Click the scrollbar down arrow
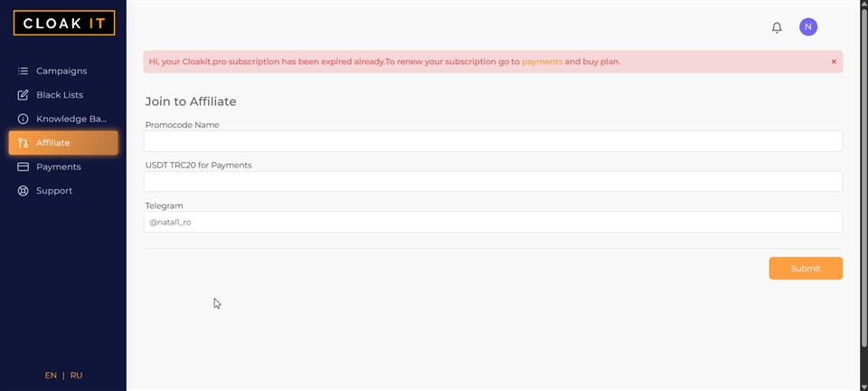The image size is (868, 391). point(863,386)
